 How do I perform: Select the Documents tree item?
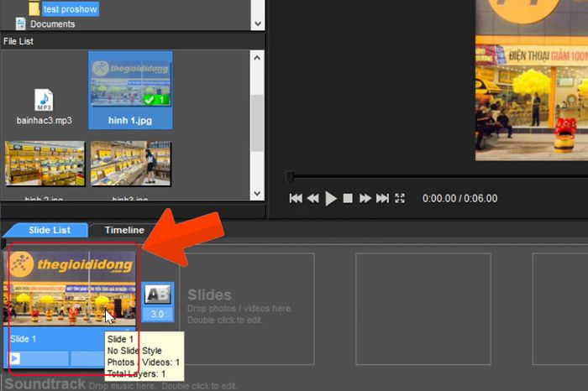coord(52,24)
